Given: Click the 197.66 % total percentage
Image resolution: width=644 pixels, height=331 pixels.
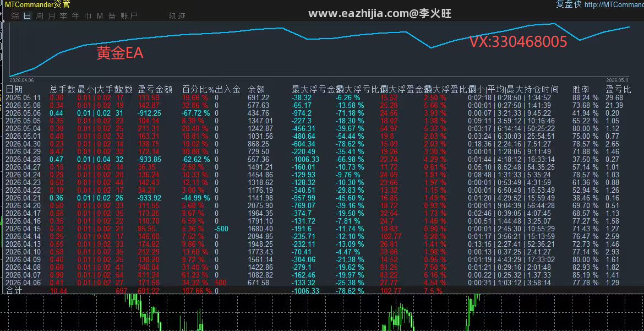Looking at the screenshot, I should pos(197,291).
